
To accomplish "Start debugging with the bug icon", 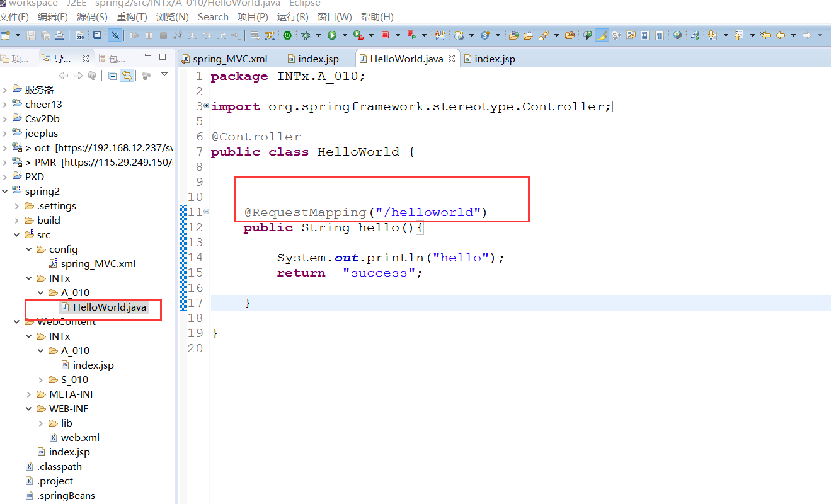I will 306,35.
